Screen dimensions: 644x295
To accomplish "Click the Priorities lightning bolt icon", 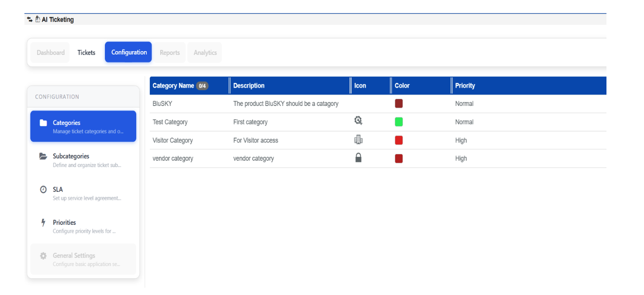I will 43,223.
